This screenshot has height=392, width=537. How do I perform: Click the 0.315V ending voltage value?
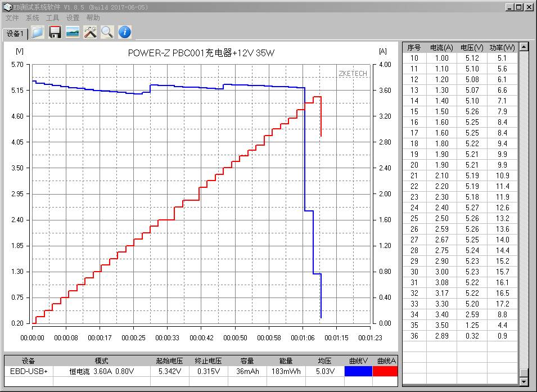click(x=208, y=371)
